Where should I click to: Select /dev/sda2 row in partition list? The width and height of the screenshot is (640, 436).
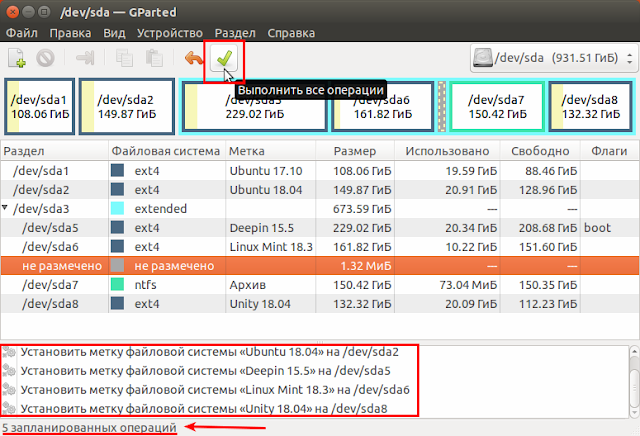pyautogui.click(x=320, y=190)
